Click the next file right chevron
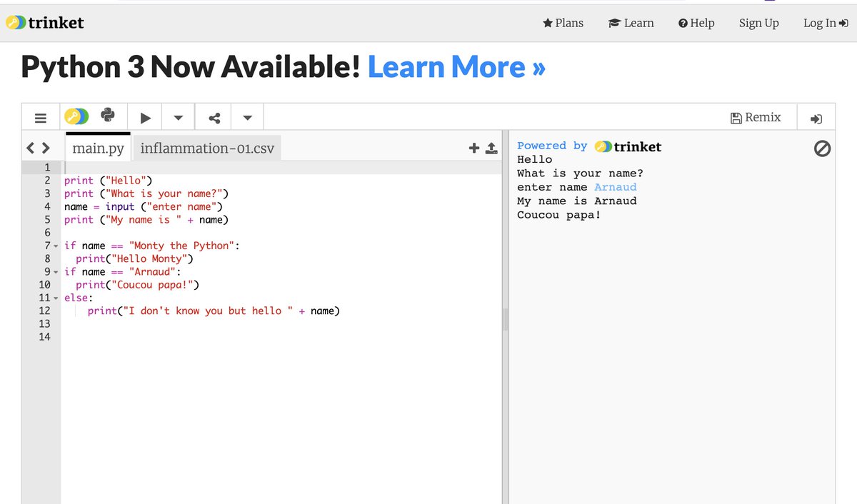The height and width of the screenshot is (504, 857). click(x=46, y=148)
